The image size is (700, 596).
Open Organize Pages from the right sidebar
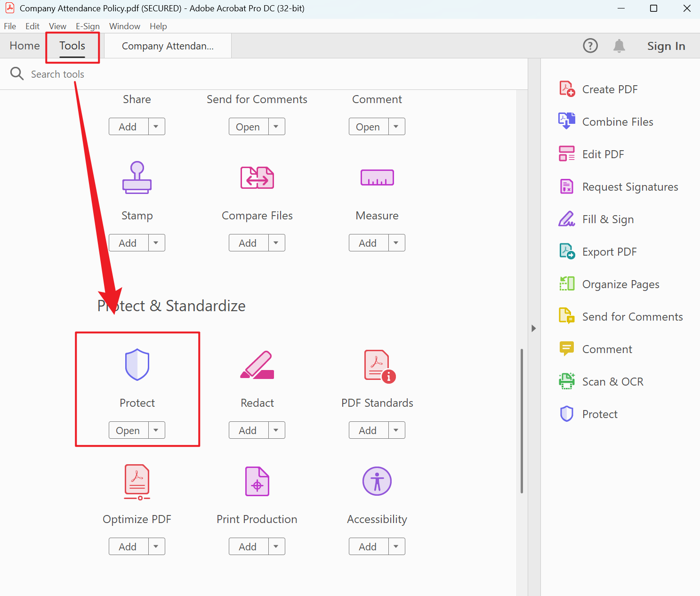coord(620,284)
